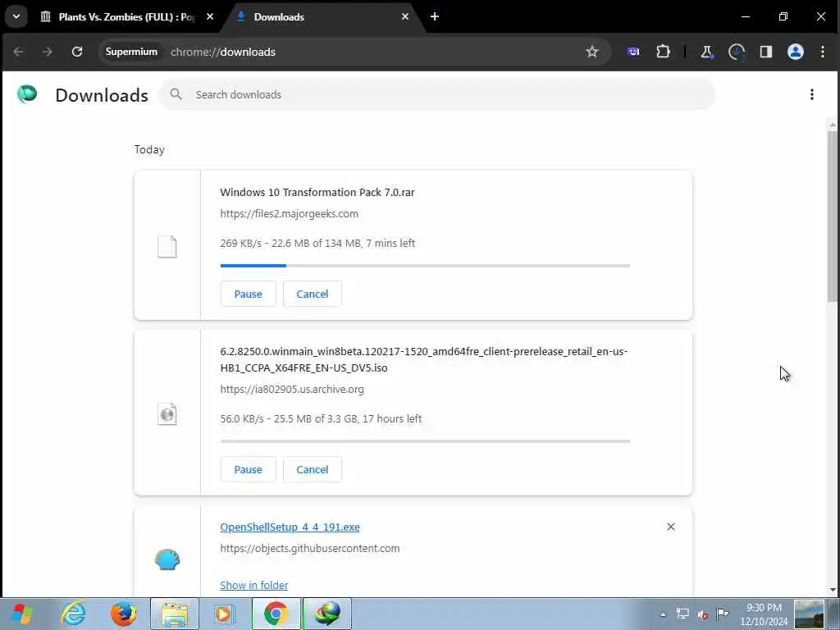The width and height of the screenshot is (840, 630).
Task: Click the Supermium logo beside Downloads
Action: [x=27, y=94]
